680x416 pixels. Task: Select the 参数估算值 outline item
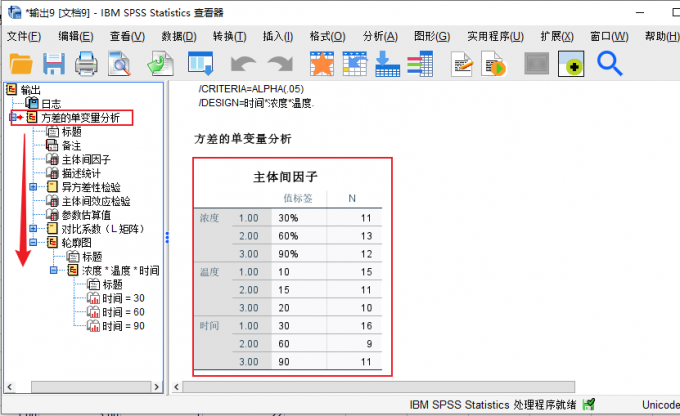click(86, 215)
